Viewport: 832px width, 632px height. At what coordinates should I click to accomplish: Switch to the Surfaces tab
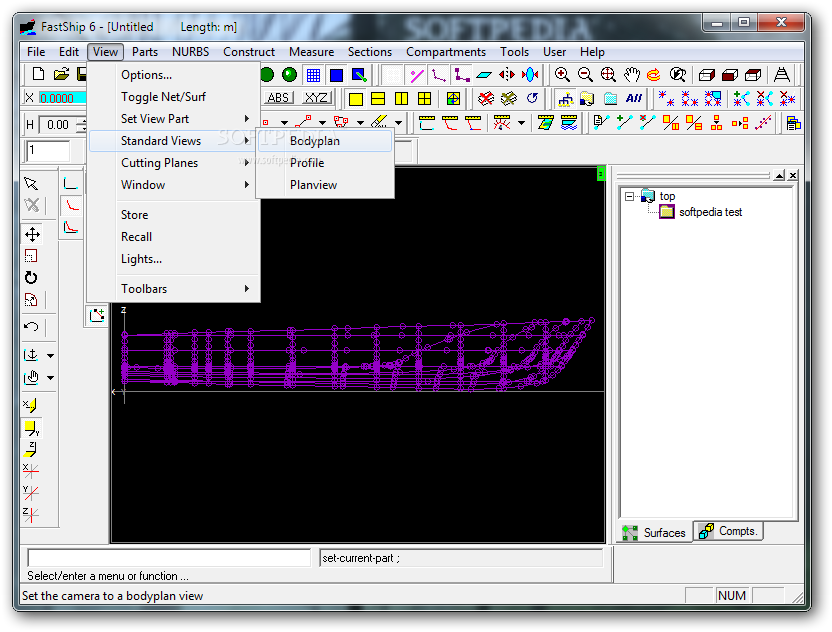click(x=655, y=532)
